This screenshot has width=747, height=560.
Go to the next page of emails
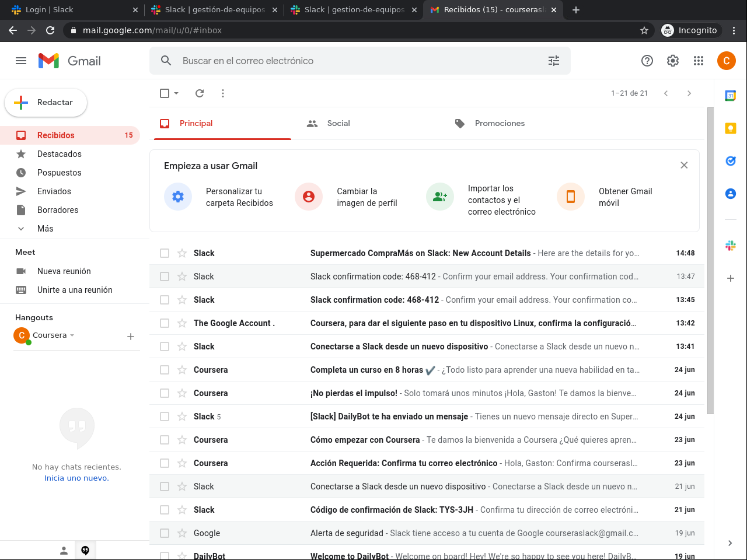point(689,93)
